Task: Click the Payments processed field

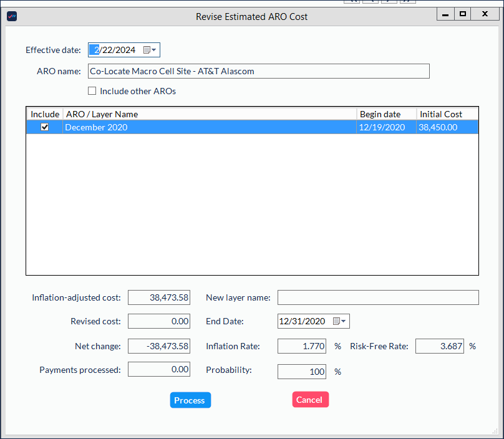Action: point(159,369)
